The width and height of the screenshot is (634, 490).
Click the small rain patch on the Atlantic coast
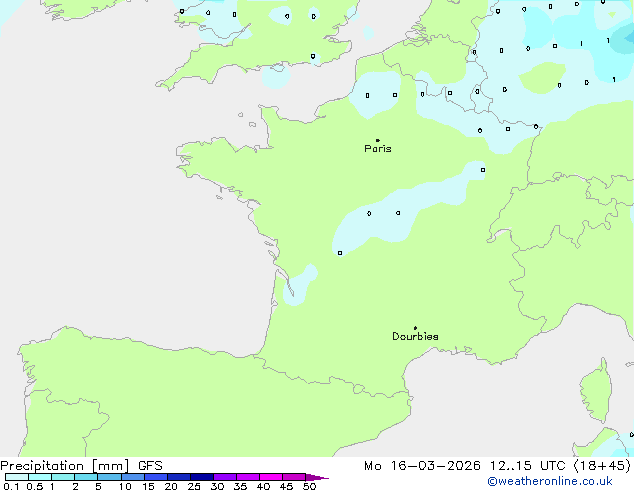(299, 284)
